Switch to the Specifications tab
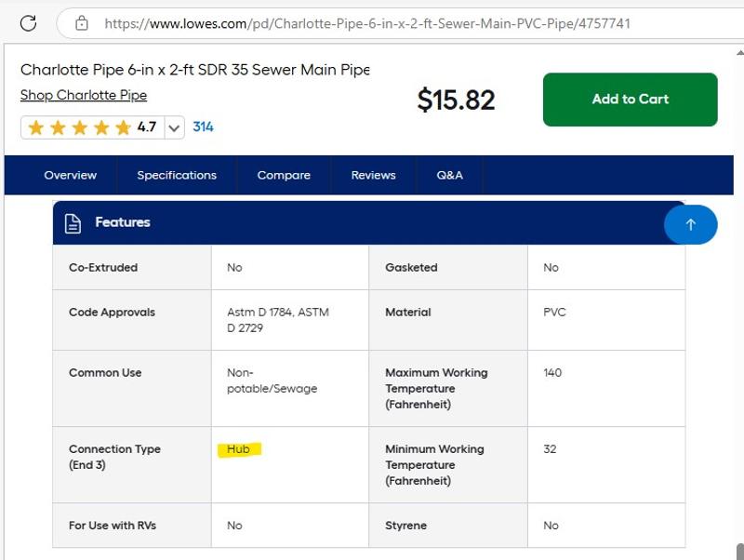Screen dimensions: 744x560 [x=177, y=175]
